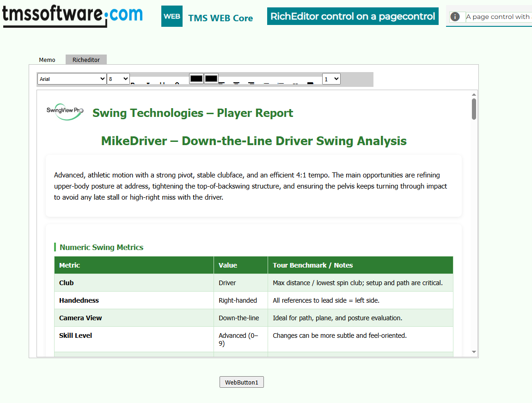
Task: Click the info icon in the header
Action: tap(455, 17)
